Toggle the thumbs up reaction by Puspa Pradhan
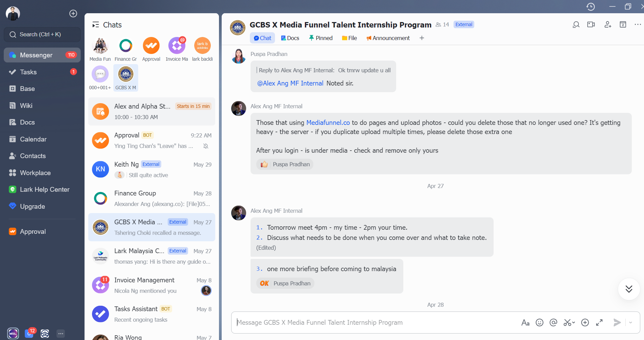Viewport: 644px width, 340px height. click(285, 164)
